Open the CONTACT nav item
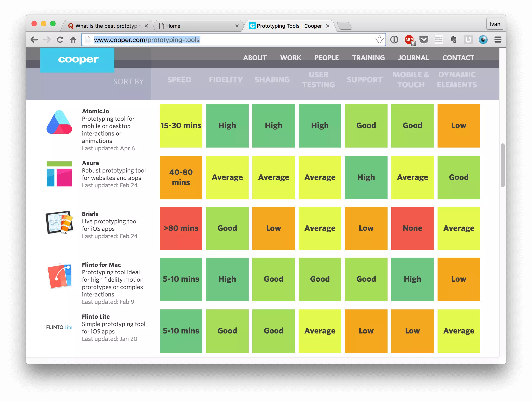The image size is (532, 401). click(458, 58)
